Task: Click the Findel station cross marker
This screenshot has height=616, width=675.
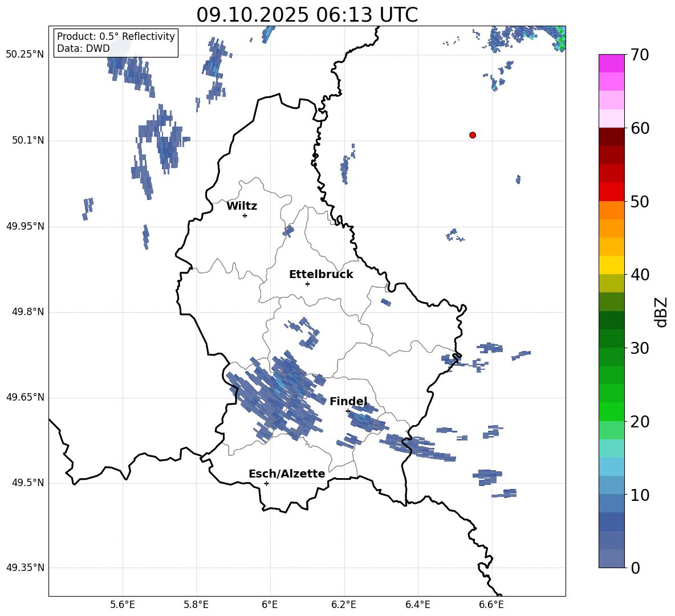Action: pyautogui.click(x=348, y=411)
